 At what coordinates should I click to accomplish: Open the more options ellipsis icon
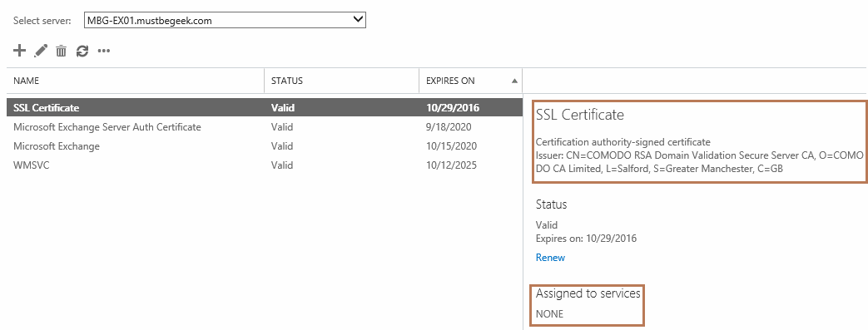pyautogui.click(x=103, y=52)
